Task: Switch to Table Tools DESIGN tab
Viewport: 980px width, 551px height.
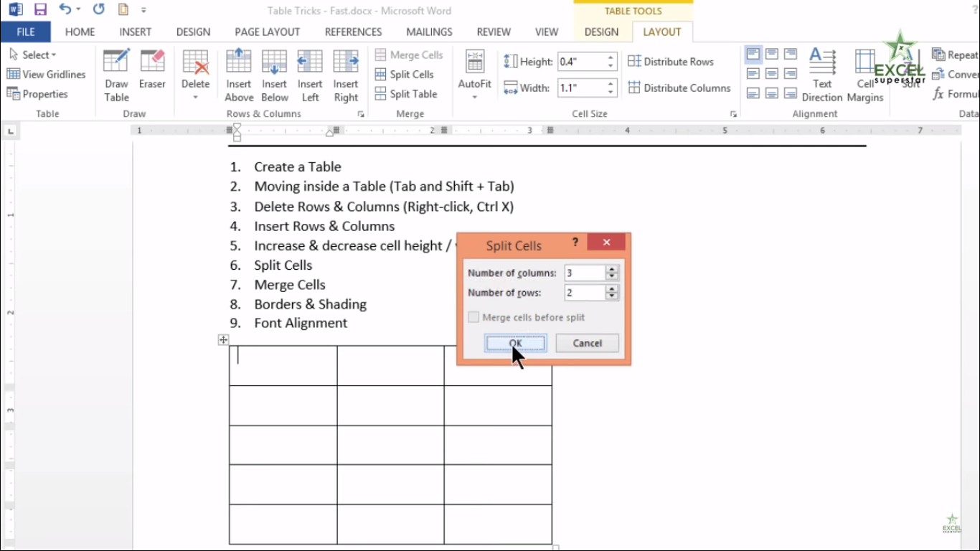Action: [601, 32]
